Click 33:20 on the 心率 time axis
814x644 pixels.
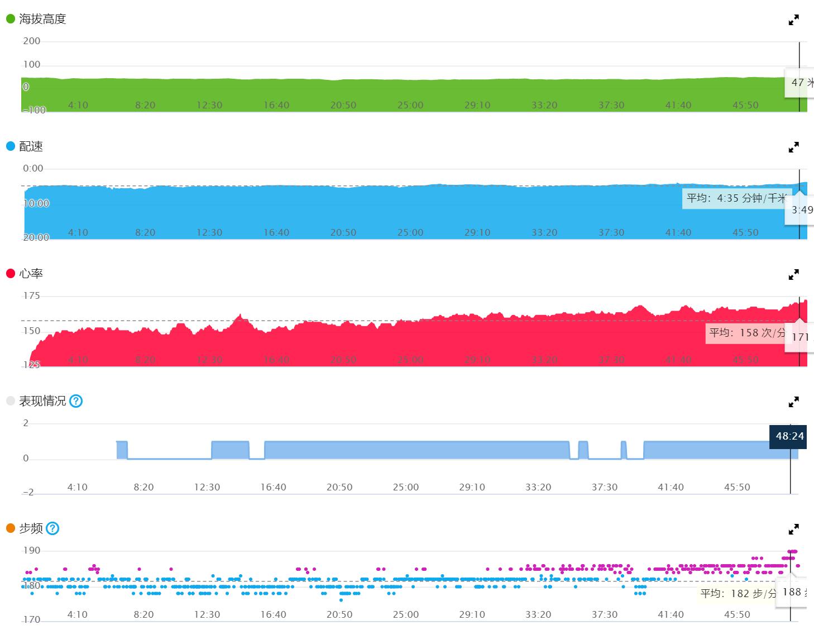(x=544, y=360)
